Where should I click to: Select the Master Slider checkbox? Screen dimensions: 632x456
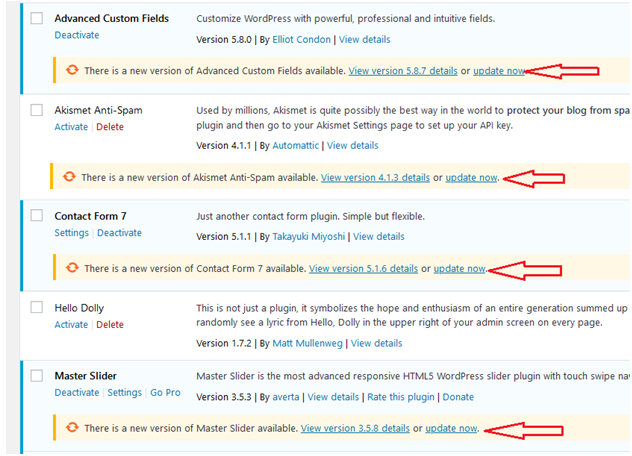tap(37, 376)
